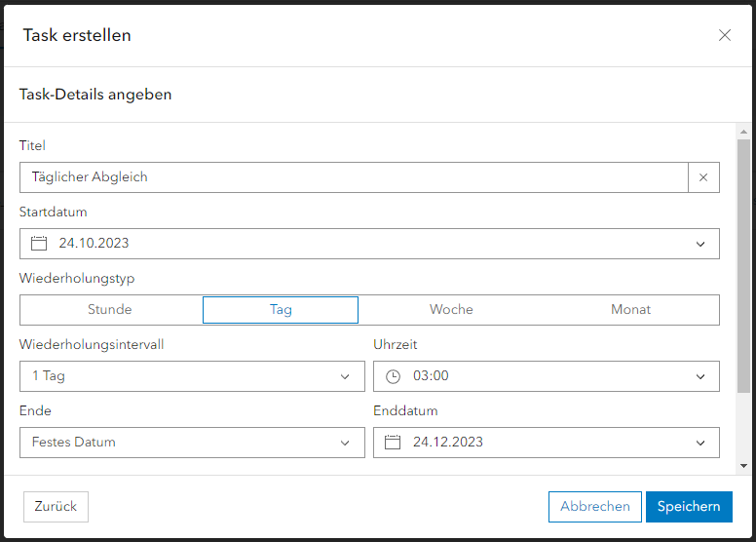The width and height of the screenshot is (756, 542).
Task: Click the calendar icon in Startdatum
Action: (x=39, y=244)
